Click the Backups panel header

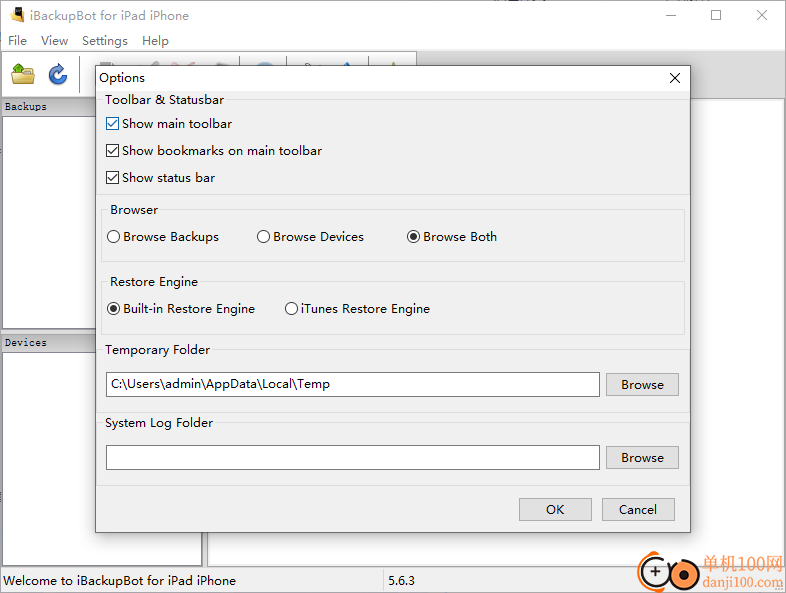(49, 107)
